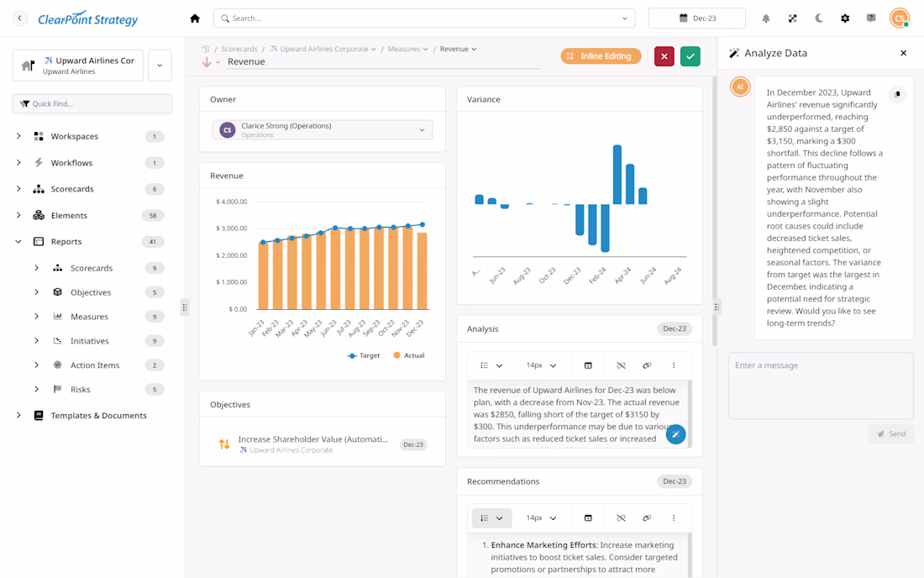The width and height of the screenshot is (924, 578).
Task: Insert link in Analysis editor
Action: (x=647, y=365)
